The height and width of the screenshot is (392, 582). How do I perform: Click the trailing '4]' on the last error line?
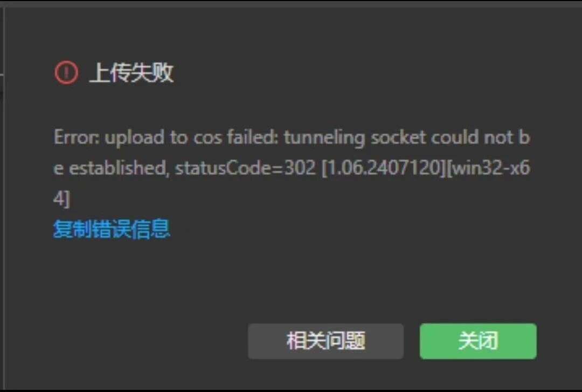click(61, 199)
